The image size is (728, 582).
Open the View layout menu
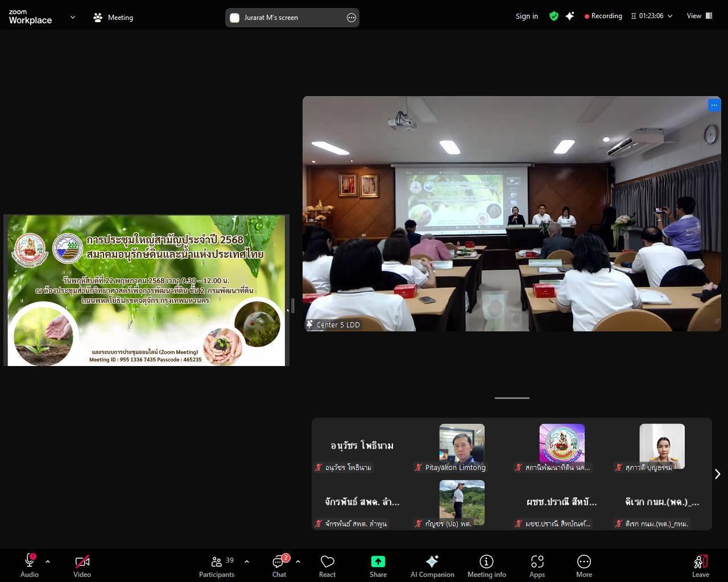coord(699,16)
